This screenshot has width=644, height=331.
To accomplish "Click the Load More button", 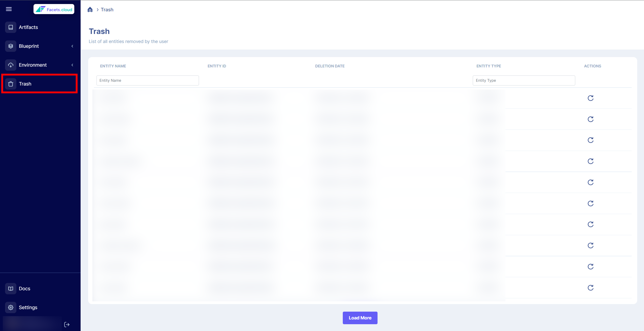I will pos(360,318).
